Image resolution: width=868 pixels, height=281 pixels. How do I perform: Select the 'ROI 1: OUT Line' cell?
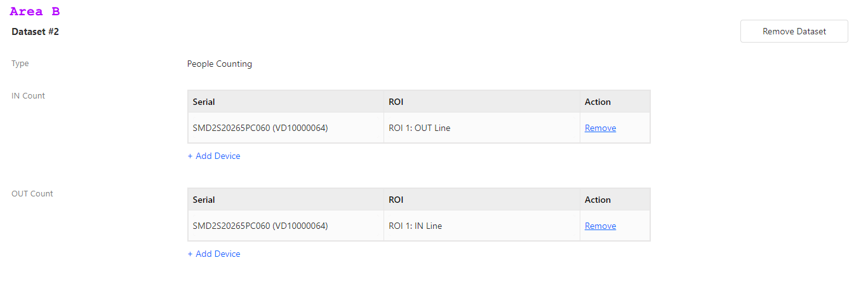[482, 128]
